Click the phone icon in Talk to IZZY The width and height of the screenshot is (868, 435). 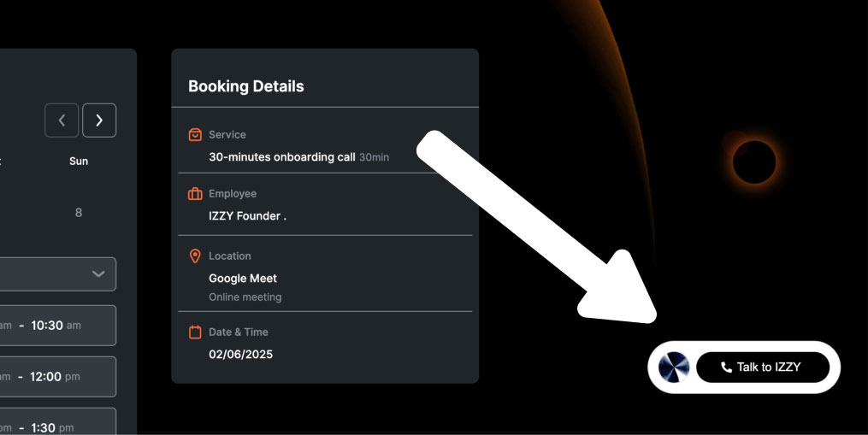click(726, 367)
